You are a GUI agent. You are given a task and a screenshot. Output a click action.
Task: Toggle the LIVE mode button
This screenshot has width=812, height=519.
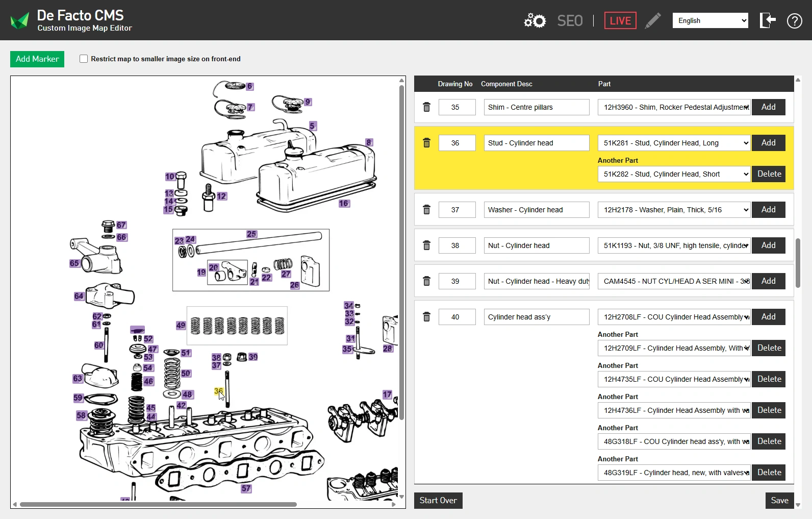[x=620, y=20]
